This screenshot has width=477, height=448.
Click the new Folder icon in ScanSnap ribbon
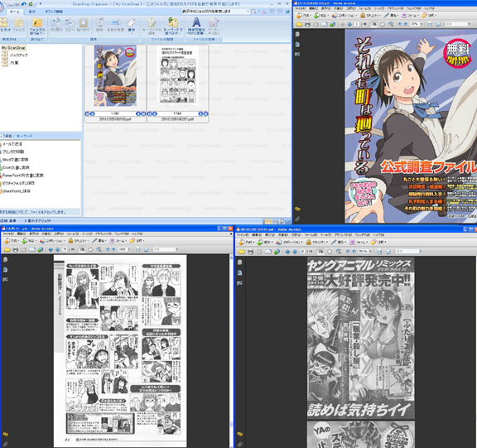pyautogui.click(x=18, y=22)
